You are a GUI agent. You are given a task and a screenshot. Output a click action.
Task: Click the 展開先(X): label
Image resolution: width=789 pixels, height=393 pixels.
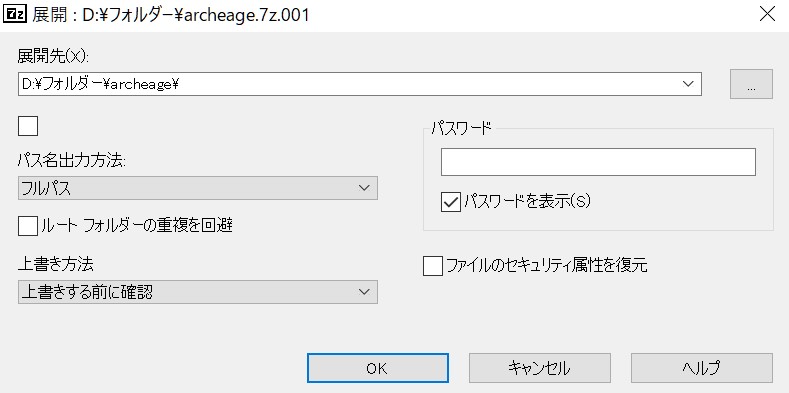pyautogui.click(x=53, y=57)
